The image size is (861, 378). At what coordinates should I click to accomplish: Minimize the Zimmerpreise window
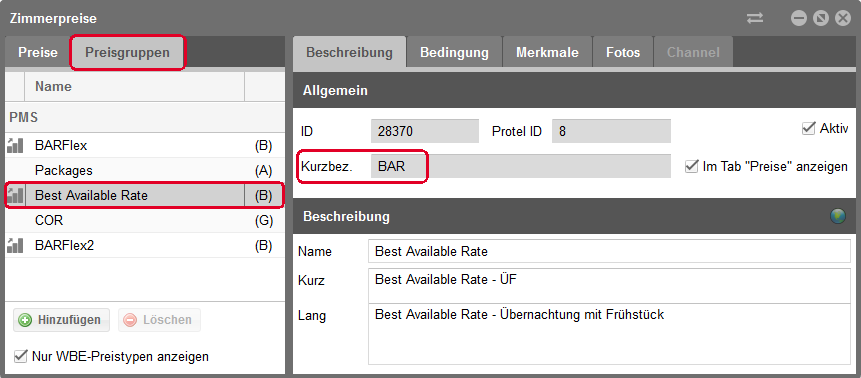[x=798, y=19]
